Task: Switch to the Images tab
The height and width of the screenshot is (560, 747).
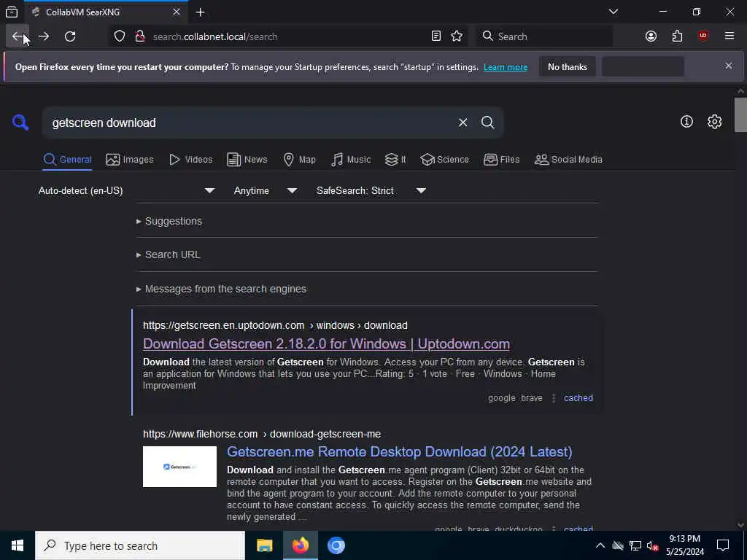Action: (130, 160)
